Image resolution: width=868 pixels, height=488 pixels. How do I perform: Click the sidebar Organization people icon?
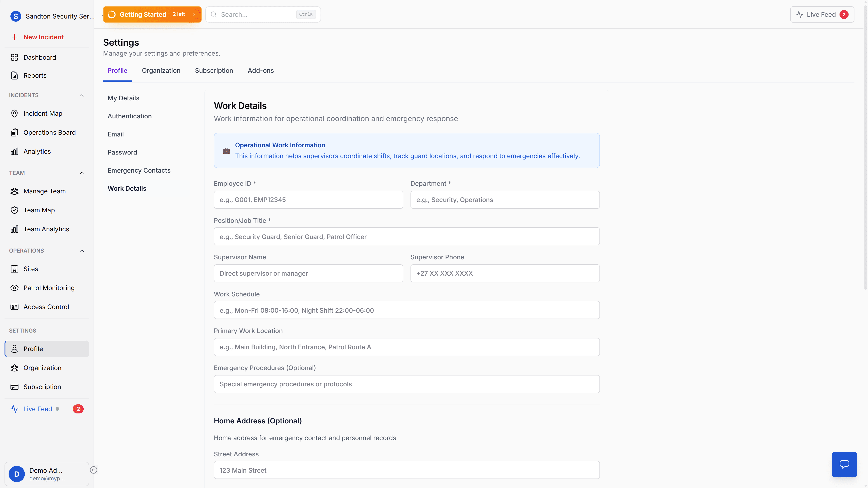click(14, 368)
